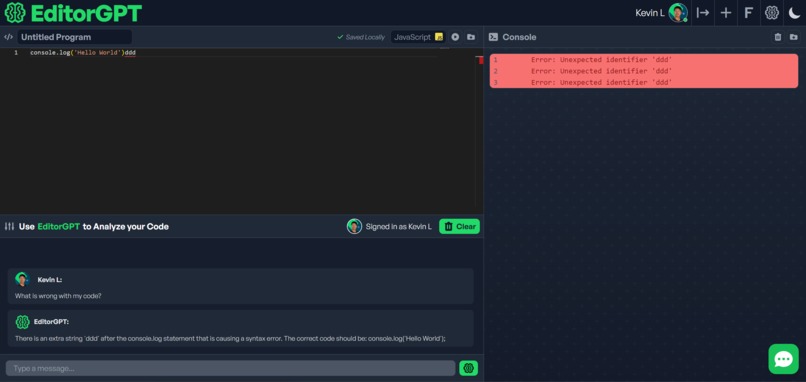Click the folder icon in editor toolbar

pyautogui.click(x=471, y=37)
